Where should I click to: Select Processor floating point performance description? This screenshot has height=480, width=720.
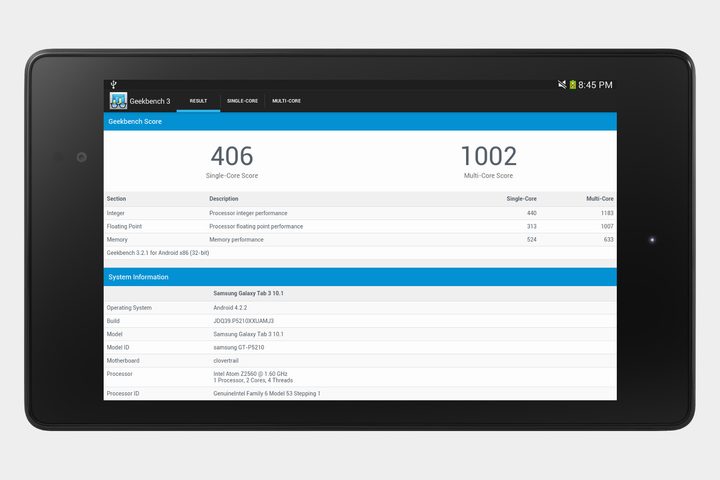coord(256,226)
